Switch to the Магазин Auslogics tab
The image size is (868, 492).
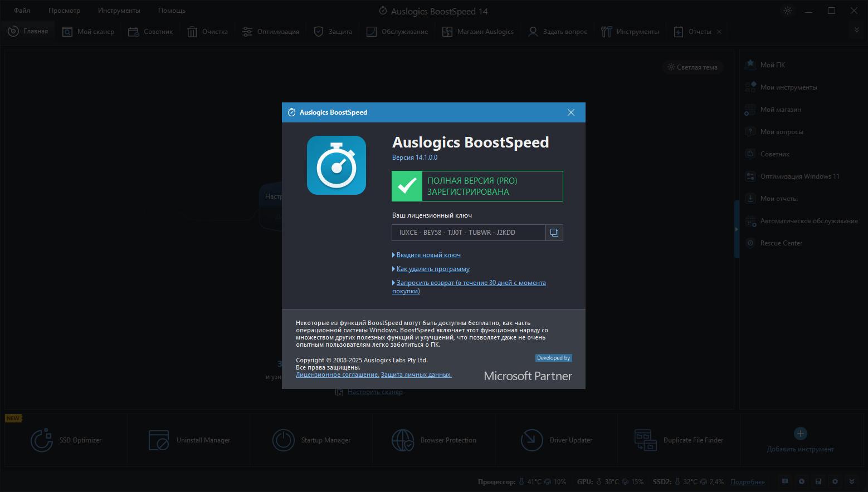click(x=478, y=32)
